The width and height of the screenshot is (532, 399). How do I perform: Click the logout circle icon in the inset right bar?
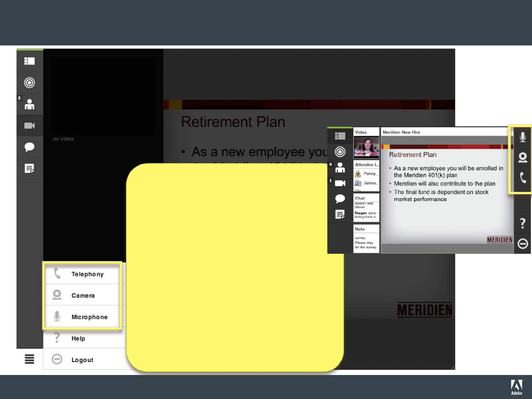tap(523, 243)
